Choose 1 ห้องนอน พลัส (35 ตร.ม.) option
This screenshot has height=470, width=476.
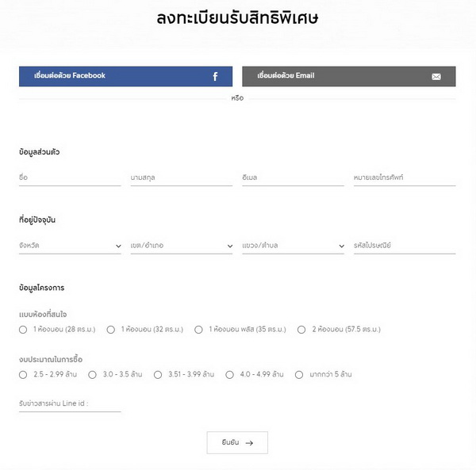[x=199, y=330]
